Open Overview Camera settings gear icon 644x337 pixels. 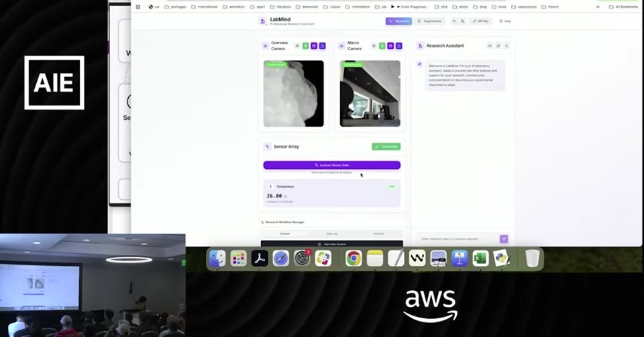coord(297,46)
